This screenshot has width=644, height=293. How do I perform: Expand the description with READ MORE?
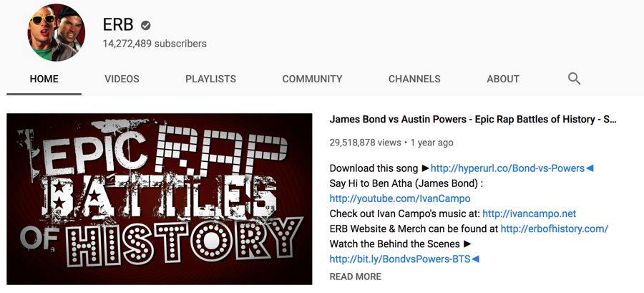point(355,277)
